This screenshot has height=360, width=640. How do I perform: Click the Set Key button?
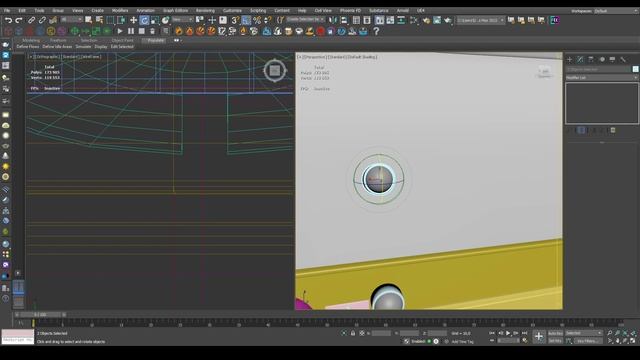pyautogui.click(x=555, y=340)
